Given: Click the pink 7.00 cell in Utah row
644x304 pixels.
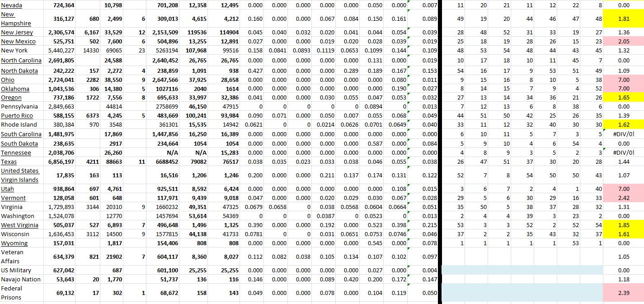Looking at the screenshot, I should coord(623,189).
